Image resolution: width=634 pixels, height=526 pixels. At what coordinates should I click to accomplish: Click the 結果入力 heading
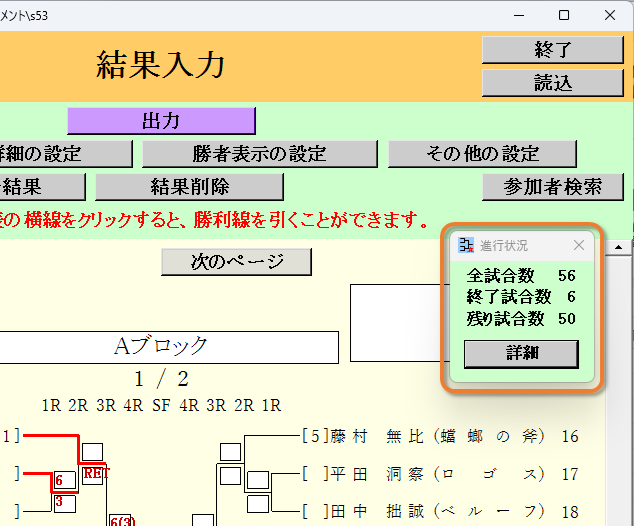pos(161,65)
